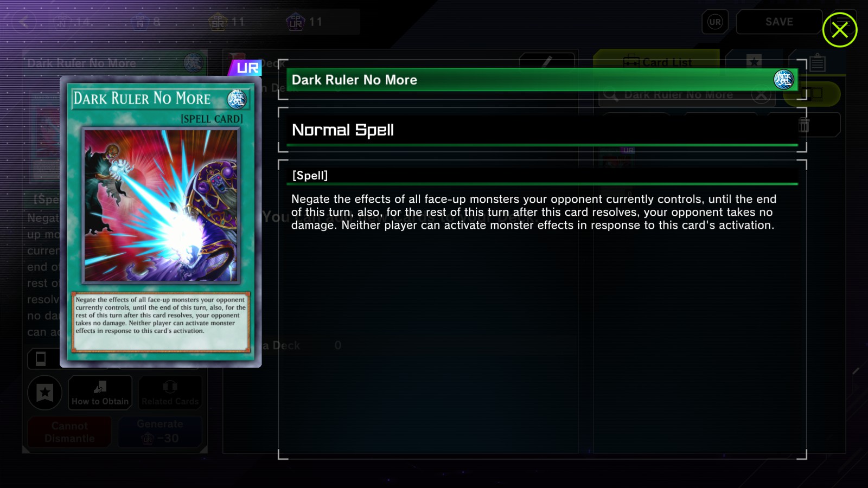Image resolution: width=868 pixels, height=488 pixels.
Task: Open the bookmarked cards star tab
Action: 754,61
